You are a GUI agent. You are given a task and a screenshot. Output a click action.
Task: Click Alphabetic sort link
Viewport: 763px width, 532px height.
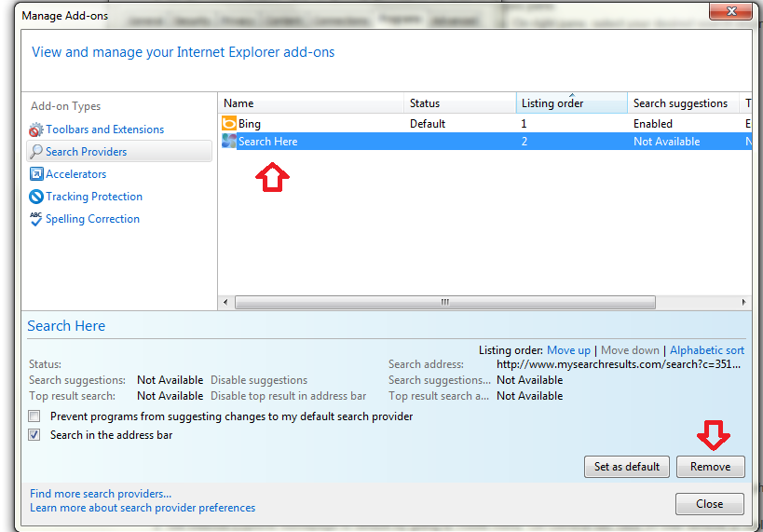[x=707, y=350]
